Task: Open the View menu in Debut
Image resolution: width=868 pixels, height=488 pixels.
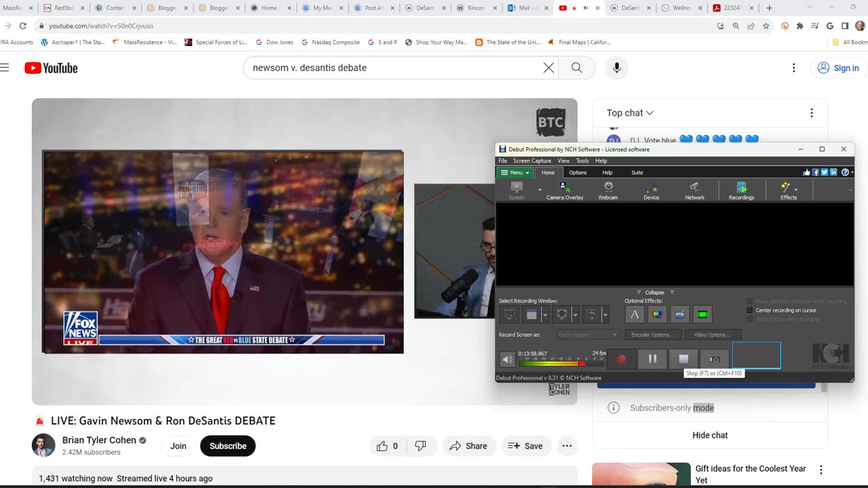Action: point(564,161)
